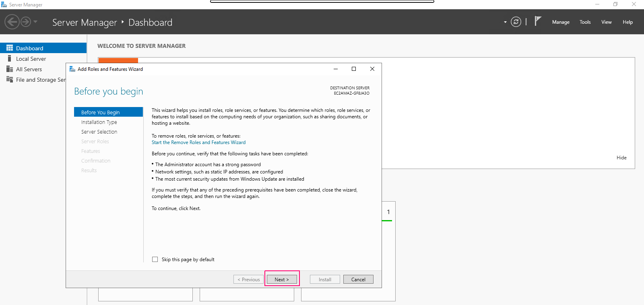The height and width of the screenshot is (305, 644).
Task: Select Local Server in the left pane
Action: (x=43, y=59)
